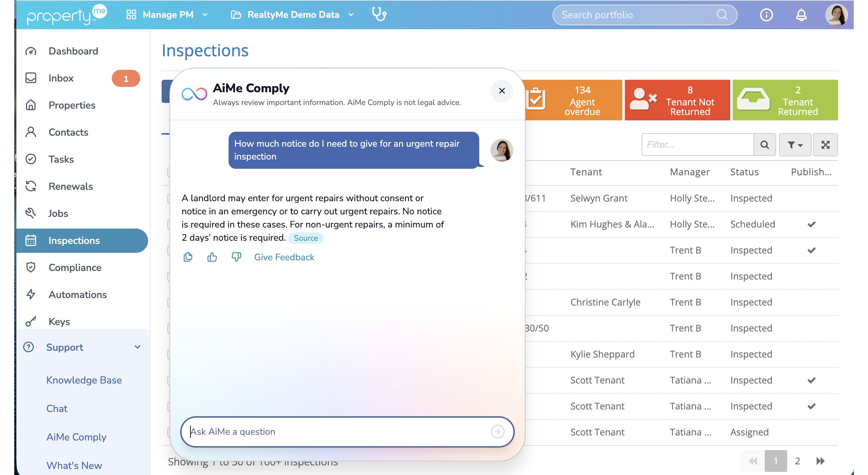Open the Manage PM dropdown
The height and width of the screenshot is (475, 868).
(x=167, y=15)
